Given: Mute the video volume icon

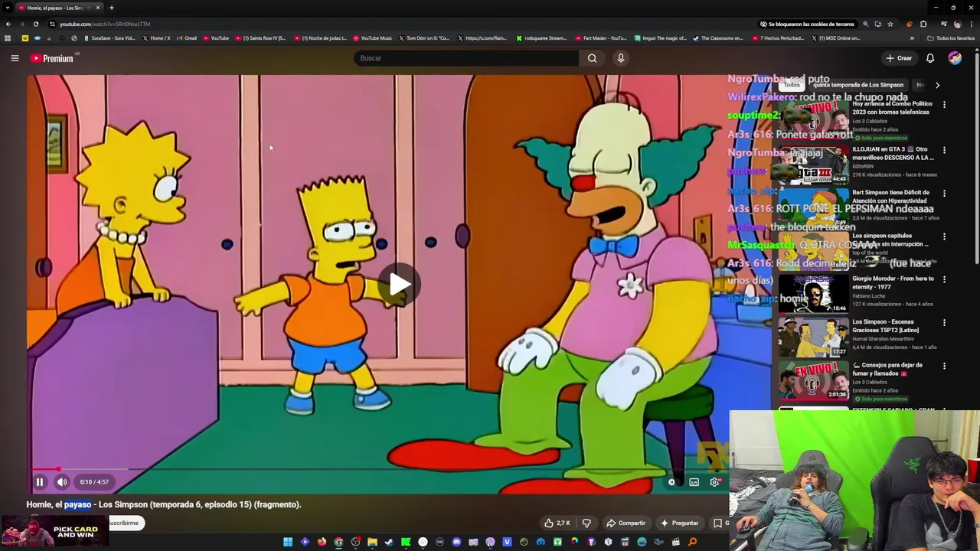Looking at the screenshot, I should point(62,482).
